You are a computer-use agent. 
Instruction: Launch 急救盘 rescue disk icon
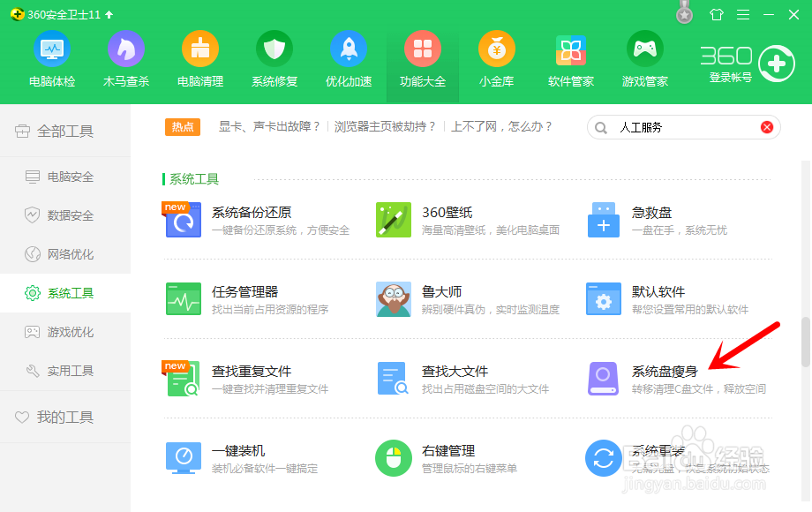coord(604,220)
